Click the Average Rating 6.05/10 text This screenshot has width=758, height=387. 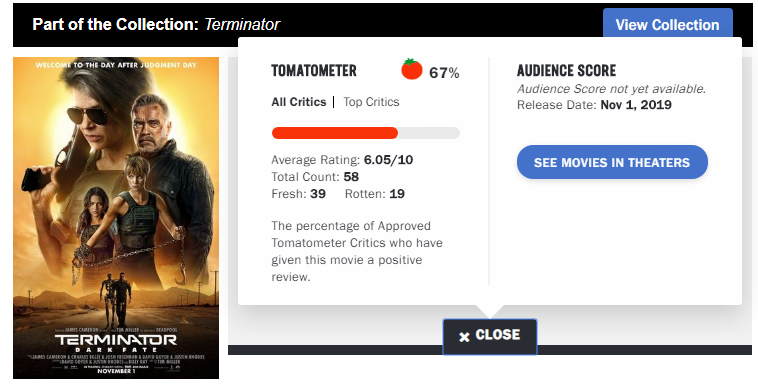point(342,160)
